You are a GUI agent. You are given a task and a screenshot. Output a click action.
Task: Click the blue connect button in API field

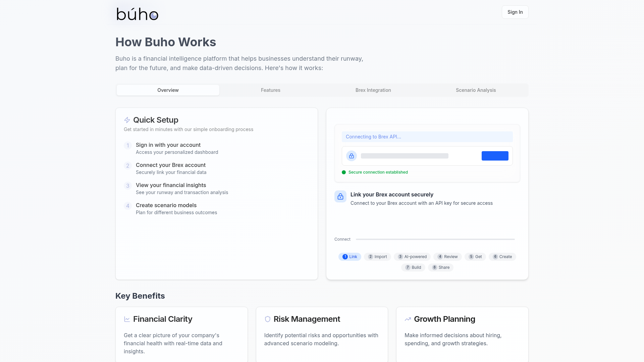495,156
